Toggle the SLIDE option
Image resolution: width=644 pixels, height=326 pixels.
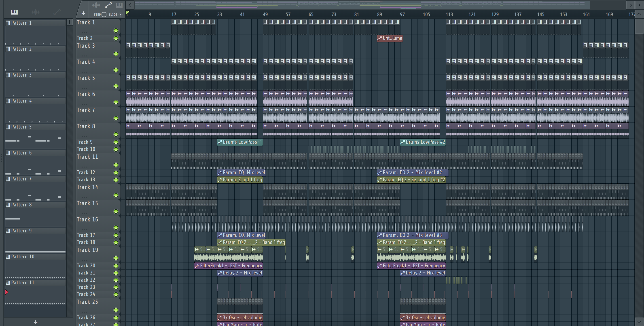(121, 15)
